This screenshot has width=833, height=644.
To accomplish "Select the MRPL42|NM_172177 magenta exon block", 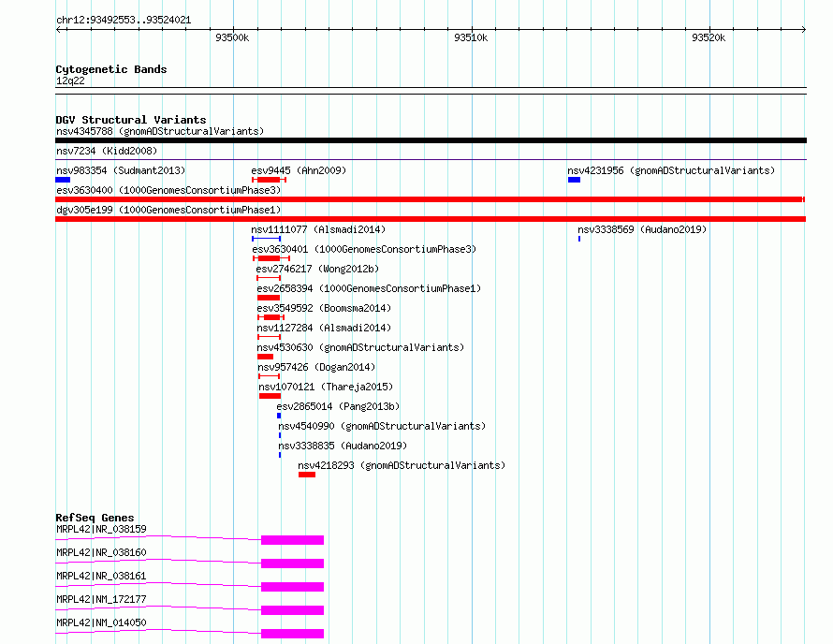I will pyautogui.click(x=292, y=610).
